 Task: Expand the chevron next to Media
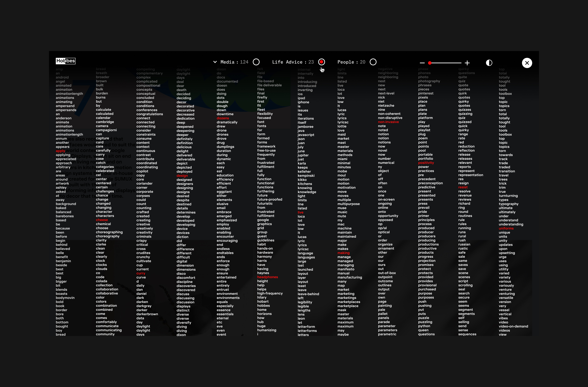[215, 62]
